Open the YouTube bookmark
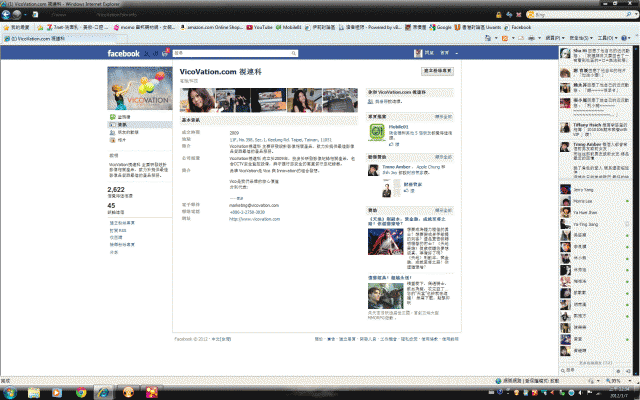Image resolution: width=640 pixels, height=400 pixels. (260, 27)
